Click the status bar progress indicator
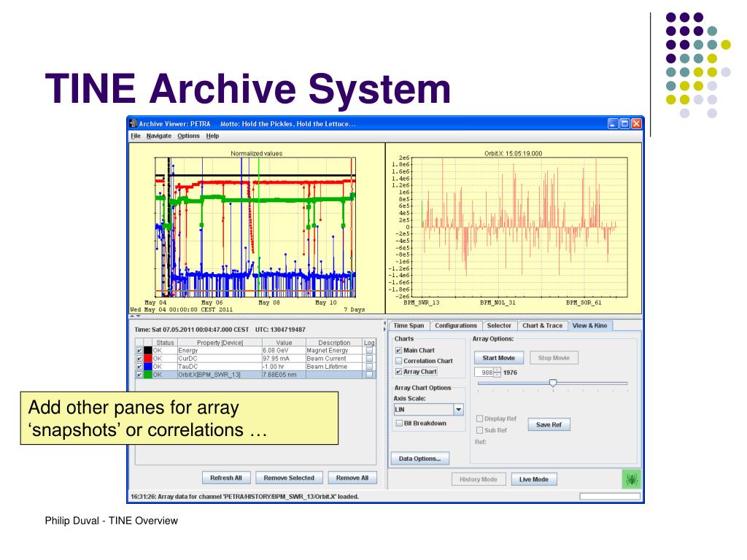This screenshot has height=560, width=747. [610, 496]
